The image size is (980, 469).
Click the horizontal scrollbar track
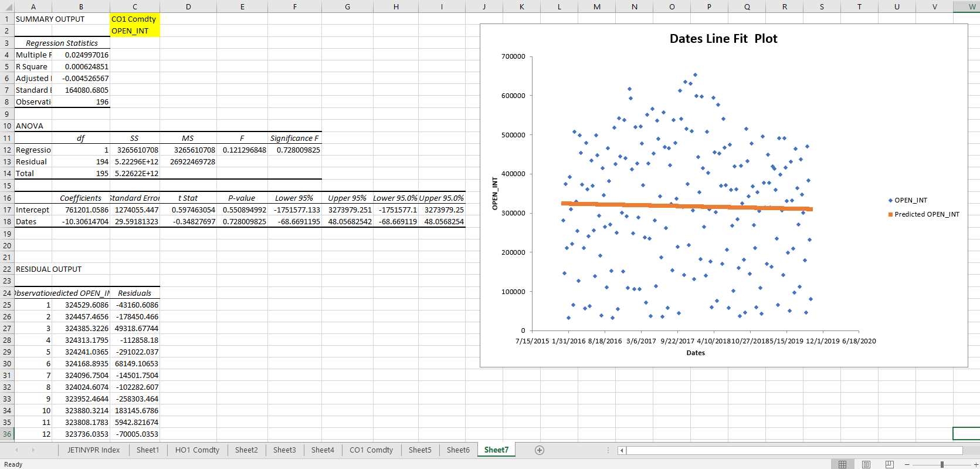point(794,450)
